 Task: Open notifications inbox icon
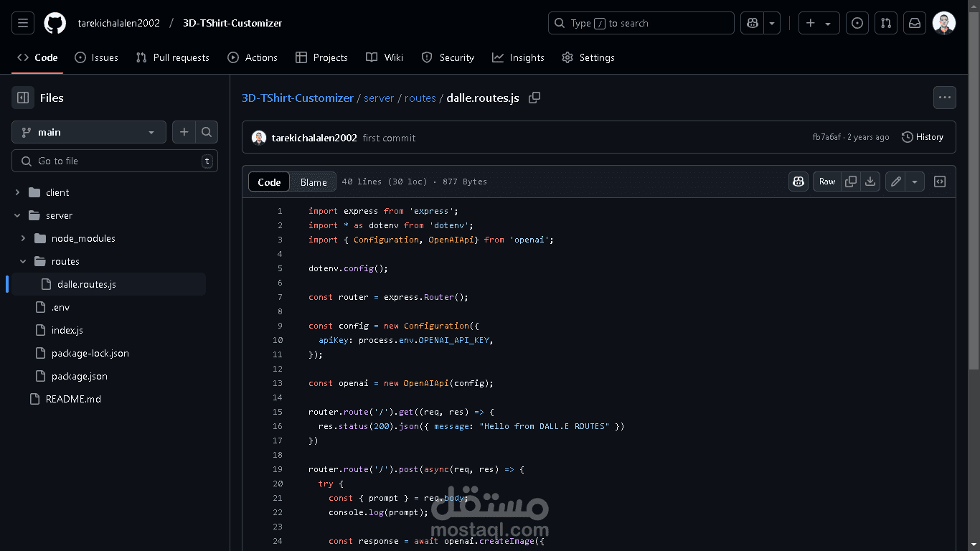(915, 23)
